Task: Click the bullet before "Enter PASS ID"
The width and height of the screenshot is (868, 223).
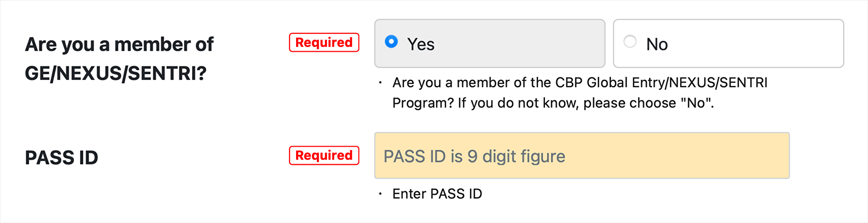Action: pos(380,194)
